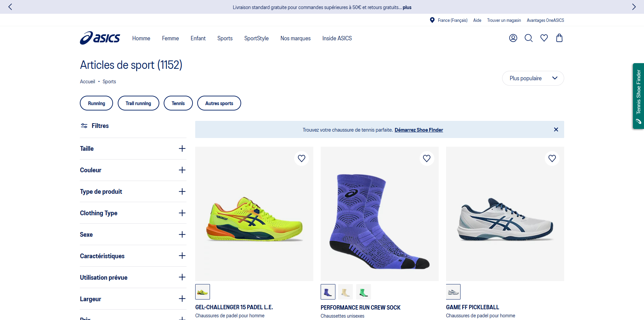Open GEL-CHALLENGER 15 PADEL shoe image
The height and width of the screenshot is (320, 644).
[x=254, y=214]
